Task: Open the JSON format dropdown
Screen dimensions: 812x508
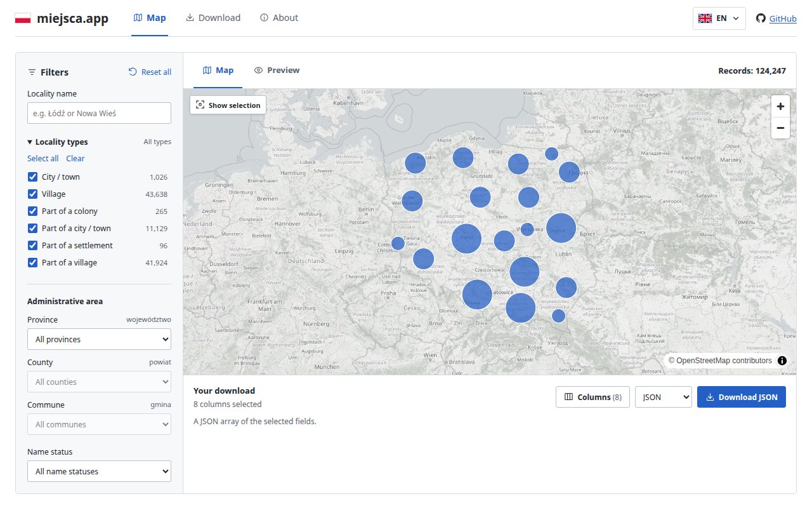Action: point(663,397)
